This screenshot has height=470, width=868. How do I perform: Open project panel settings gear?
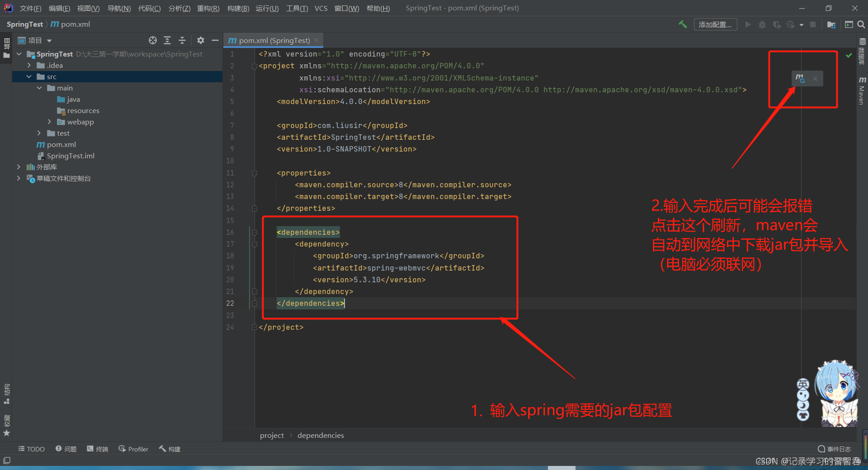click(x=201, y=40)
